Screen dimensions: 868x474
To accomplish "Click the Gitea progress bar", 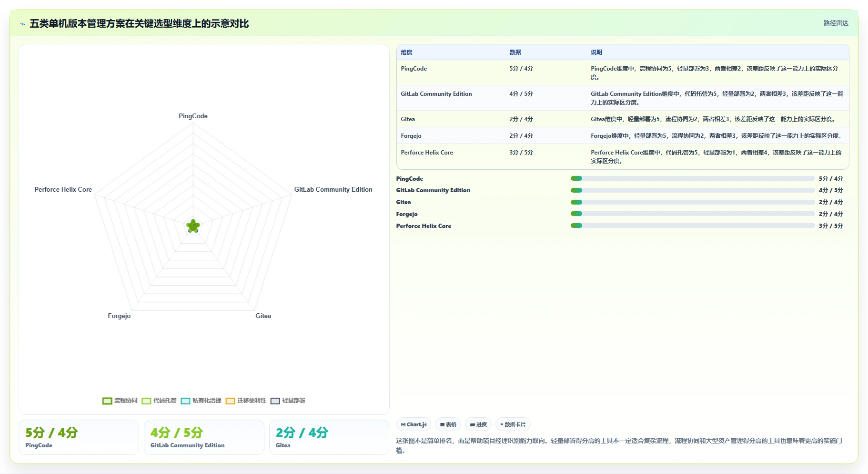I will coord(693,202).
